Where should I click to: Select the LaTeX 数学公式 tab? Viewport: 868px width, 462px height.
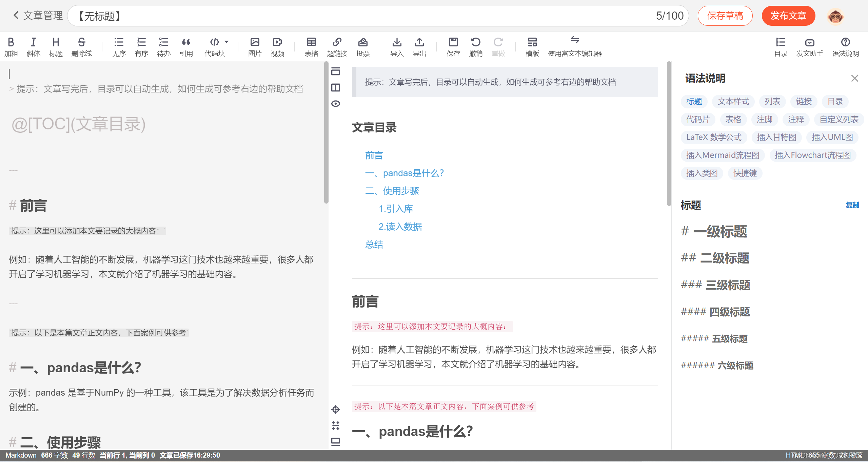coord(714,137)
